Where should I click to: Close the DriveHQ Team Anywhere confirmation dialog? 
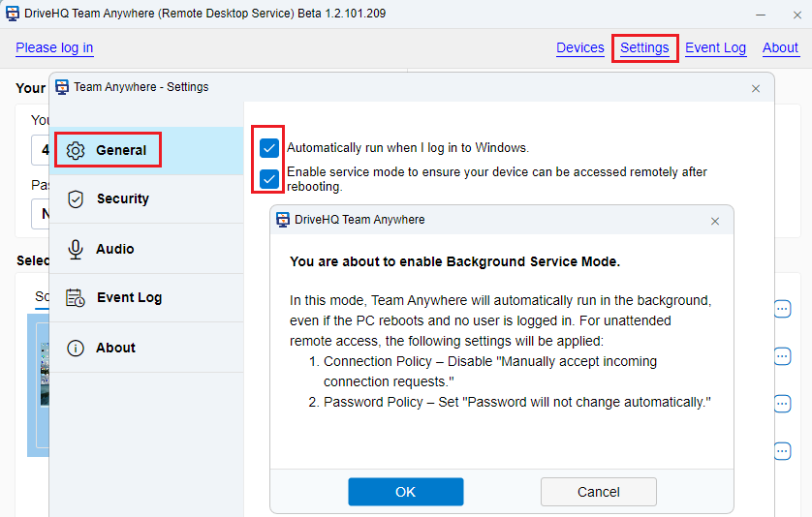click(x=715, y=221)
